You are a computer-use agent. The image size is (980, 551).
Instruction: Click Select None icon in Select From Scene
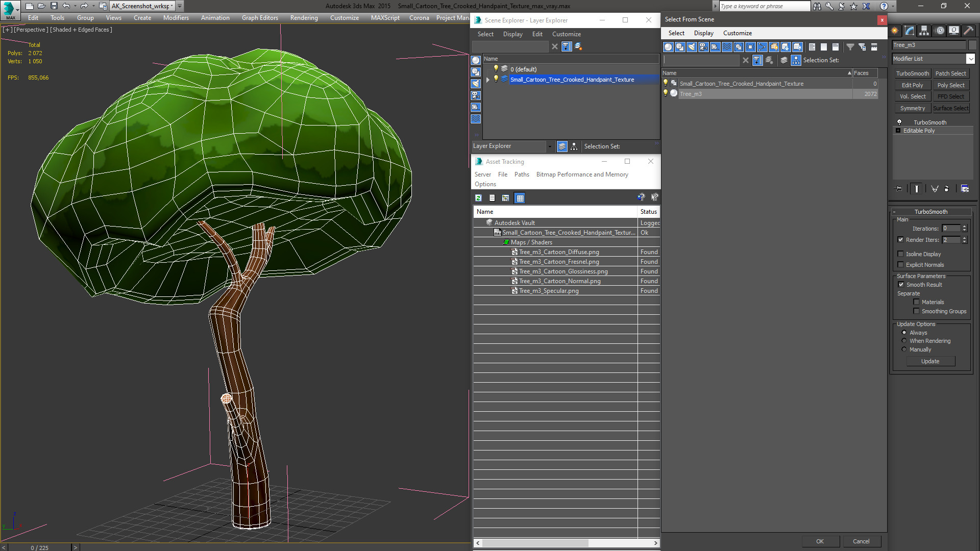(x=824, y=47)
